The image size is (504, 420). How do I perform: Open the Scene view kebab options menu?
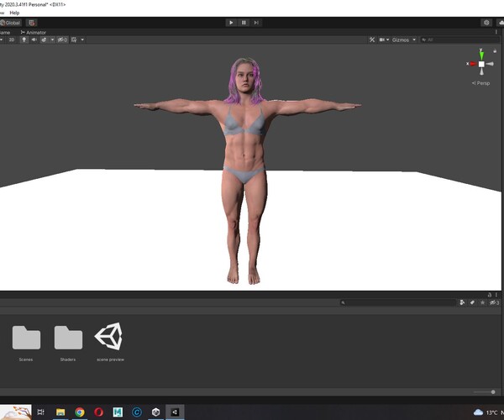click(x=496, y=32)
